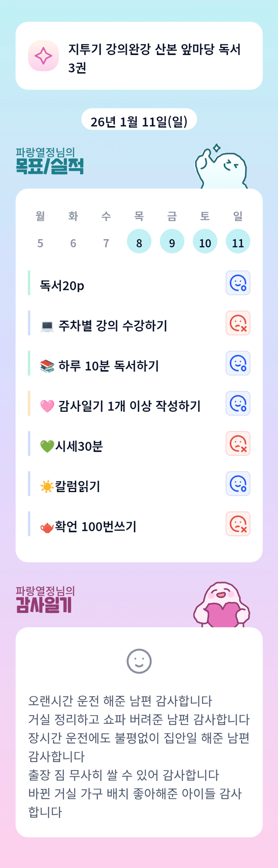This screenshot has width=278, height=868.
Task: Click the pink sparkle star icon
Action: (43, 55)
